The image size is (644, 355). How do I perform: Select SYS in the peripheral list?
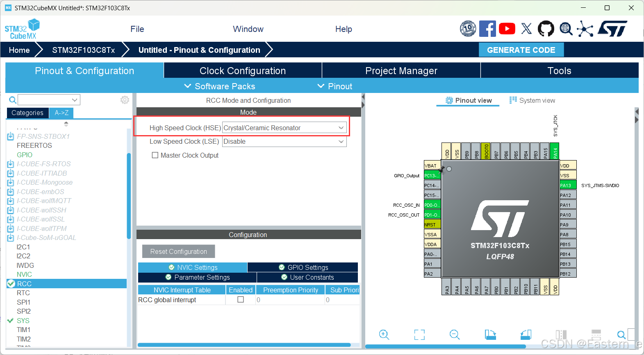coord(23,321)
